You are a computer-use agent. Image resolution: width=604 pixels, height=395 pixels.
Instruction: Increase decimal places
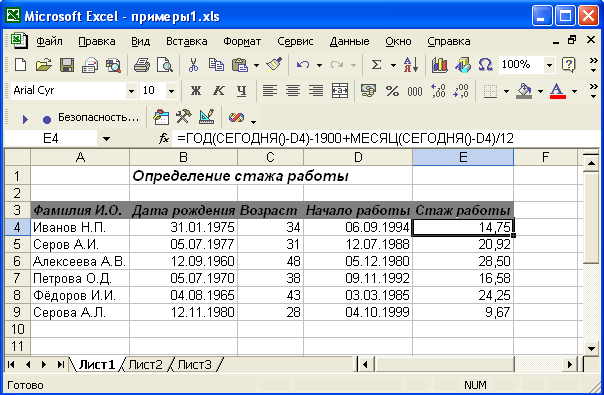(438, 91)
